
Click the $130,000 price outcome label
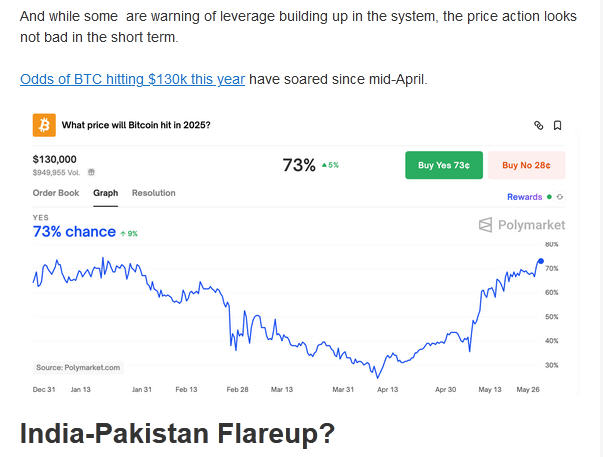(x=56, y=159)
